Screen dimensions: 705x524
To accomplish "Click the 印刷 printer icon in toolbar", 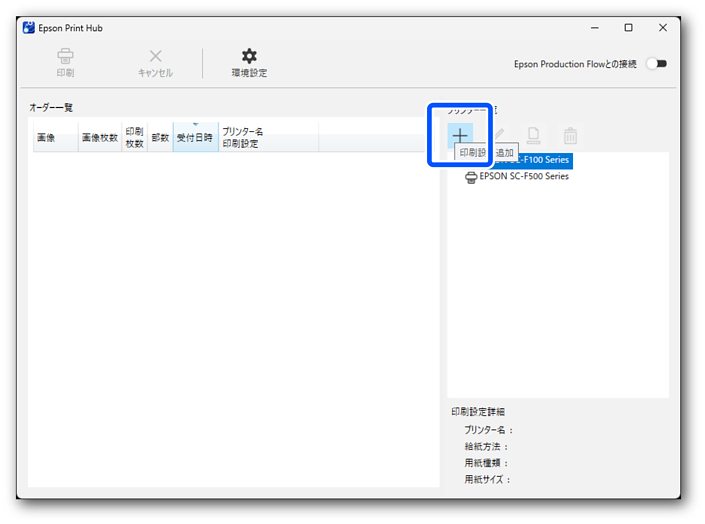I will pyautogui.click(x=65, y=57).
